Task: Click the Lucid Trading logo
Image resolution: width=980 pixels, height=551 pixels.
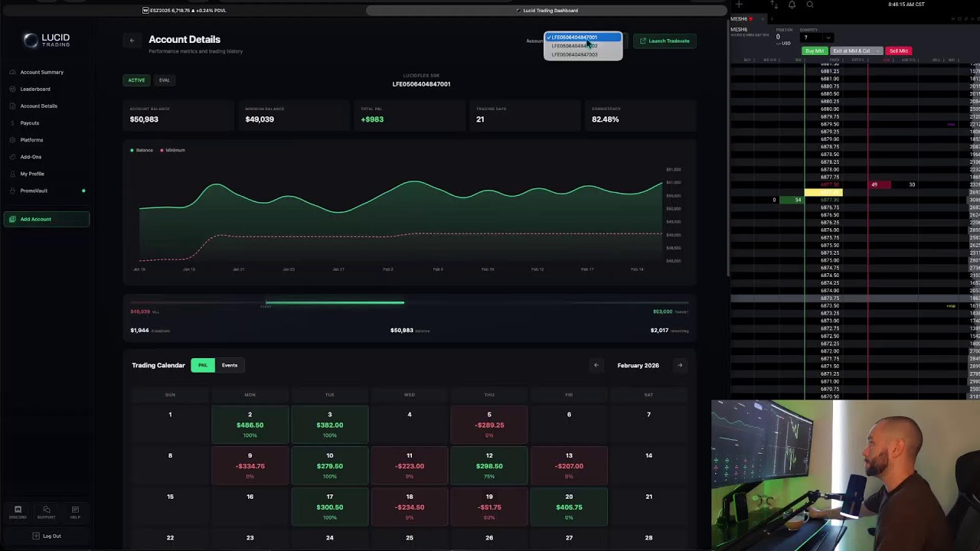Action: pos(46,41)
